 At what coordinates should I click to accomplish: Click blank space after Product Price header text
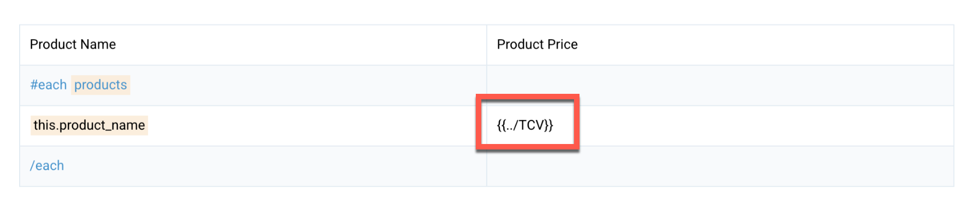click(x=764, y=45)
